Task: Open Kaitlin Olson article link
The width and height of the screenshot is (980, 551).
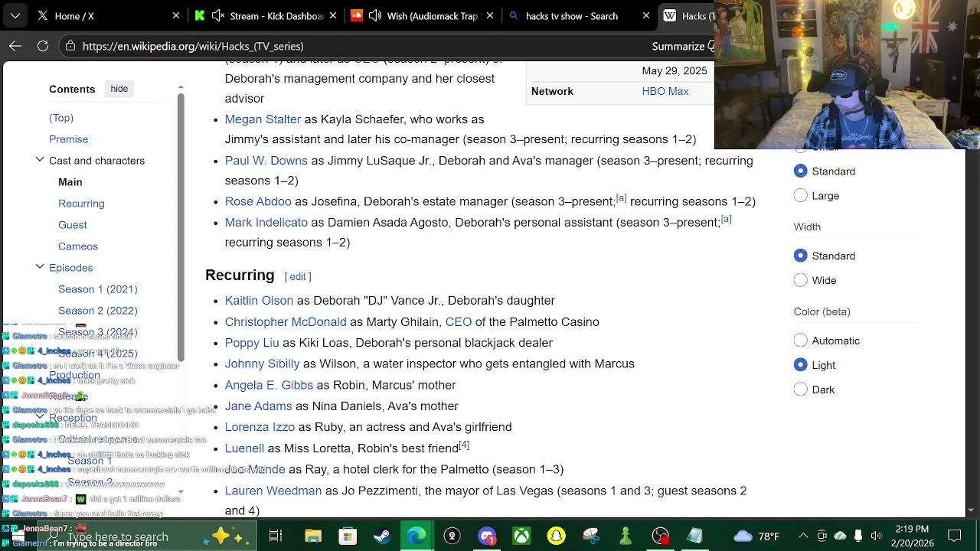Action: (x=259, y=301)
